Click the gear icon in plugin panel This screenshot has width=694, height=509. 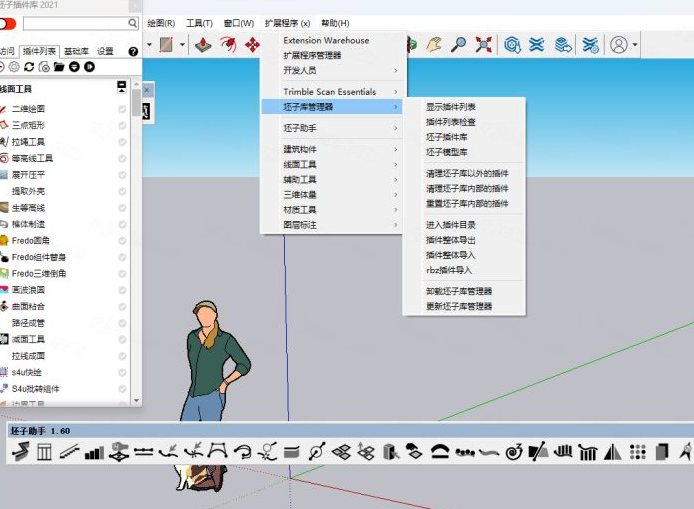(x=14, y=67)
